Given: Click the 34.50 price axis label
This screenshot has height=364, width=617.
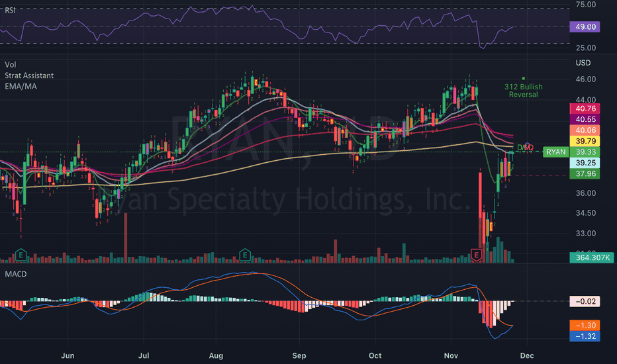Looking at the screenshot, I should point(585,213).
